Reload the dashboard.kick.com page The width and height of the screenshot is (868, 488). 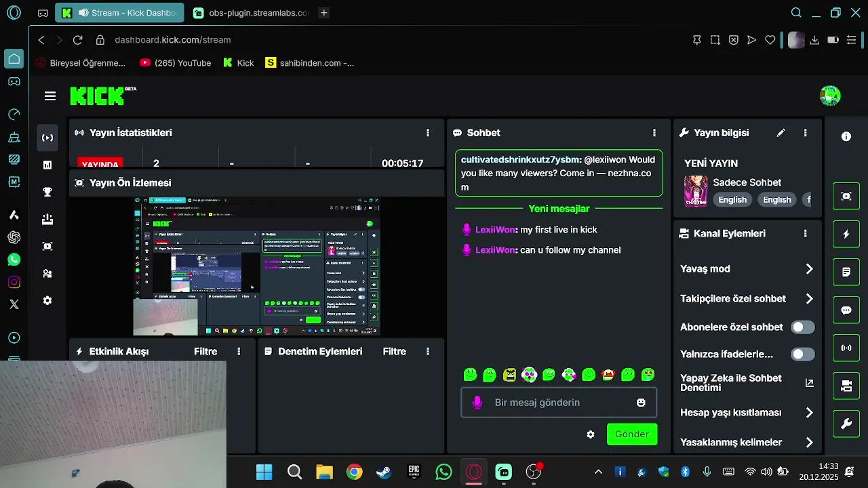pyautogui.click(x=78, y=40)
